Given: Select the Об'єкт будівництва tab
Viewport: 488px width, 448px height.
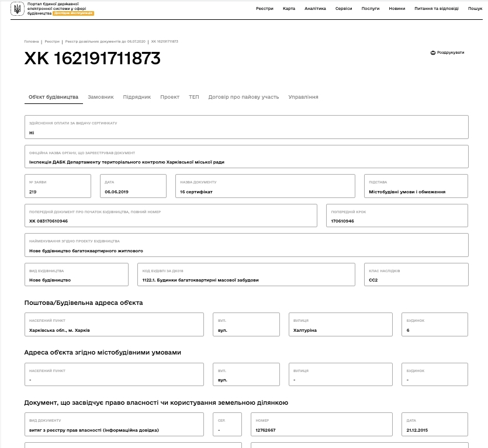Looking at the screenshot, I should tap(54, 97).
